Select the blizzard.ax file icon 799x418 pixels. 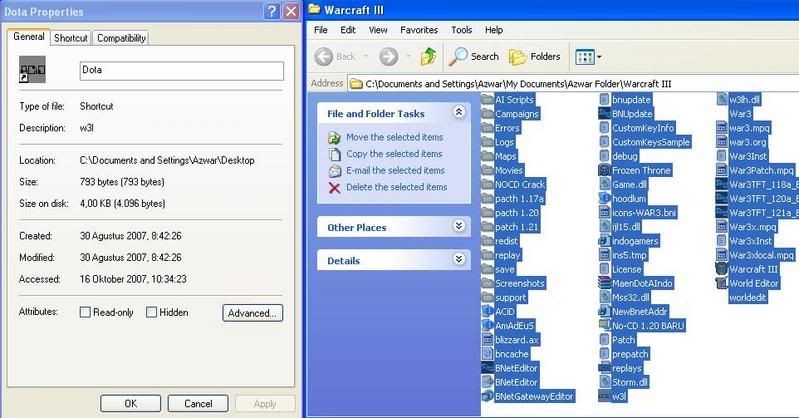(x=488, y=339)
